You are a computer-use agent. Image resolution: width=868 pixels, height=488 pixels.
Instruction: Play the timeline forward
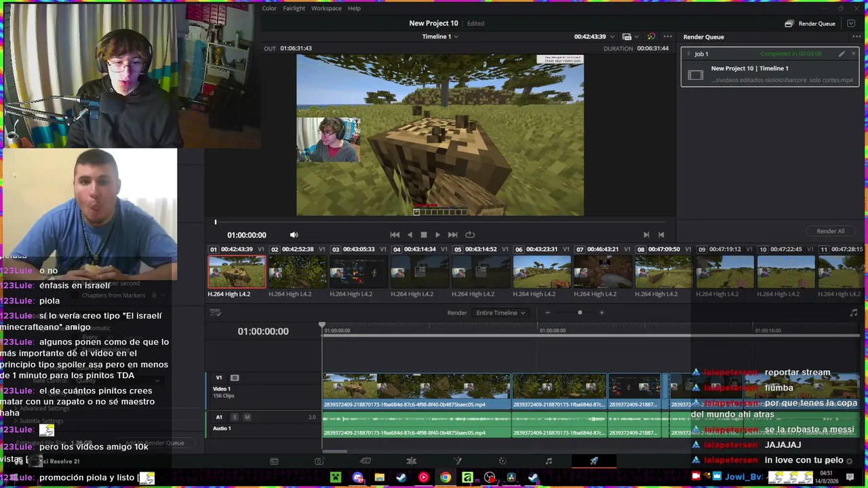coord(437,235)
